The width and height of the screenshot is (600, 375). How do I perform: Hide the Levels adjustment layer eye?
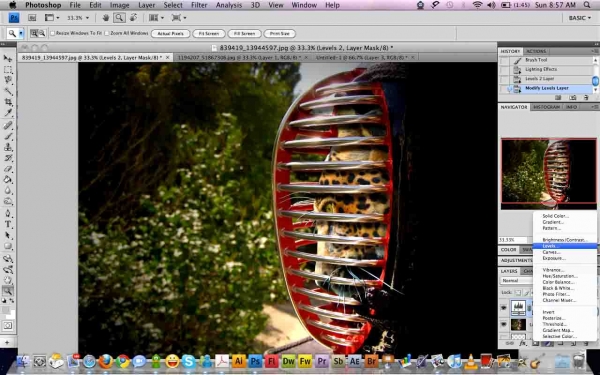504,307
